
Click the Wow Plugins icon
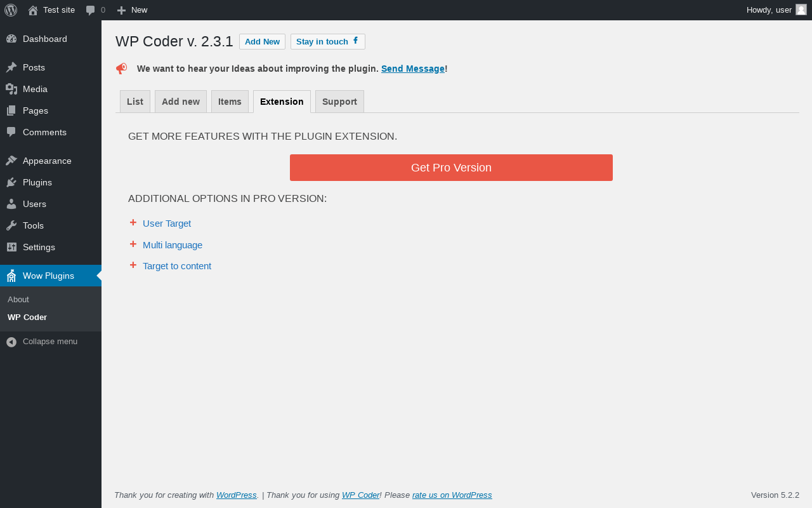[x=11, y=276]
